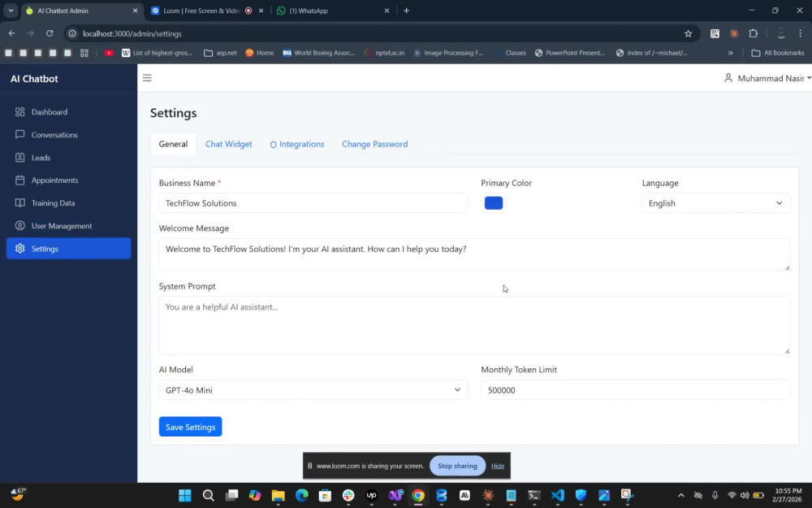Click Stop sharing in Loom banner

pos(457,466)
